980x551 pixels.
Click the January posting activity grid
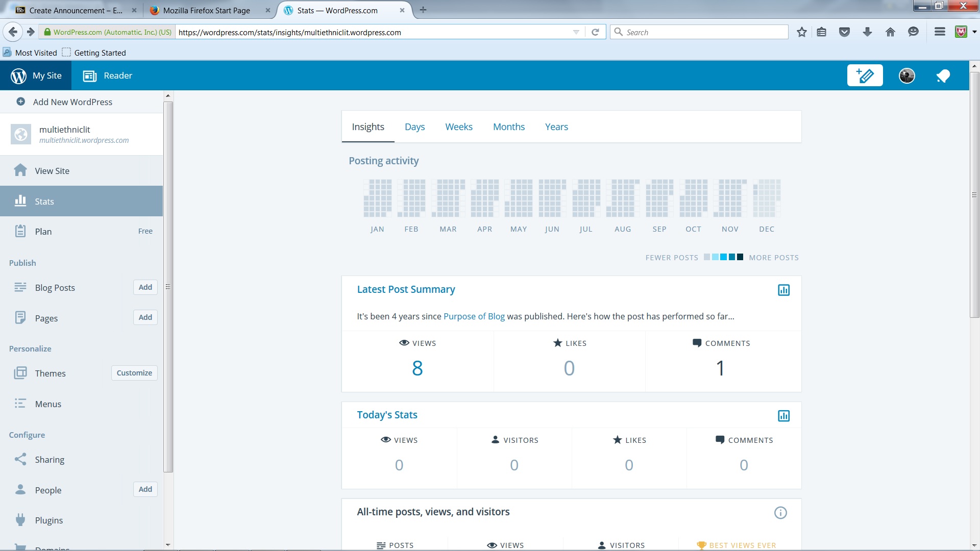tap(378, 198)
